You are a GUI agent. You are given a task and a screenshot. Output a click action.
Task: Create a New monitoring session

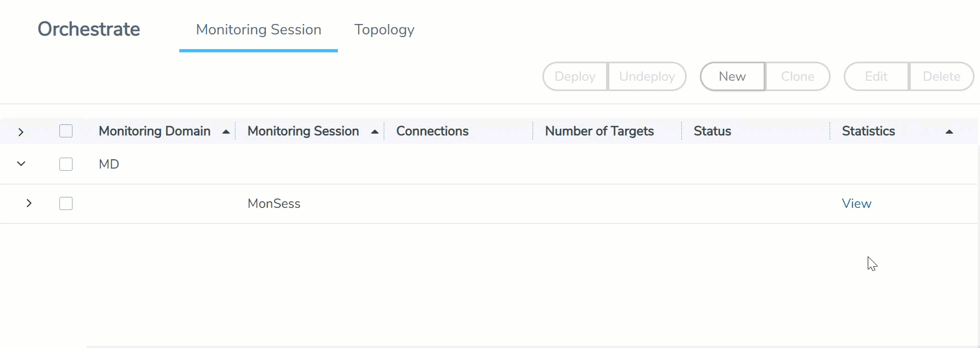click(732, 76)
